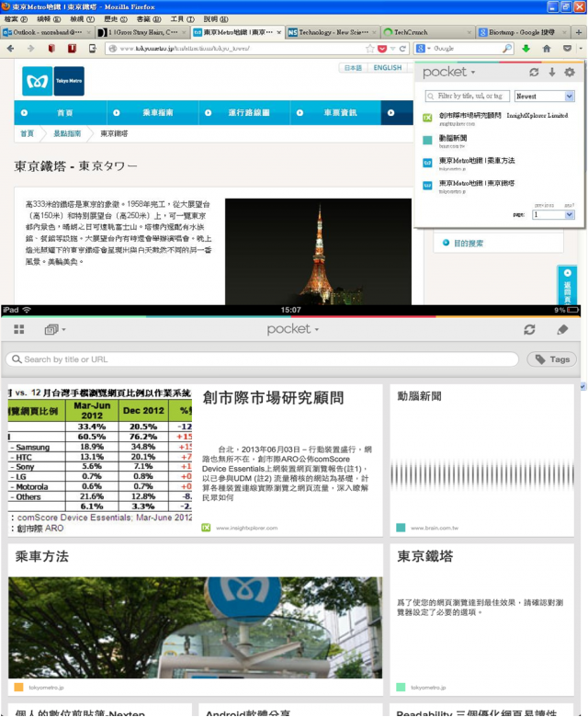Screen dimensions: 588x717
Task: Open the 工具 menu
Action: click(182, 19)
